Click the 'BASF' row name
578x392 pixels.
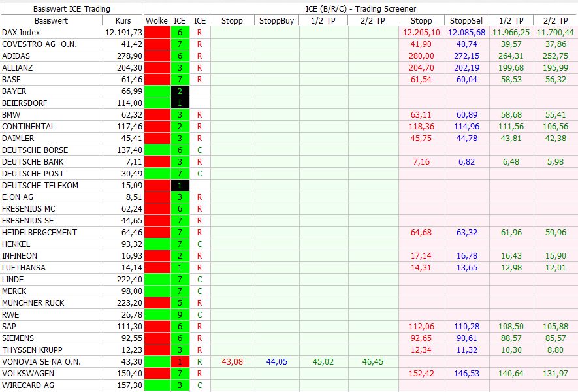pyautogui.click(x=11, y=80)
